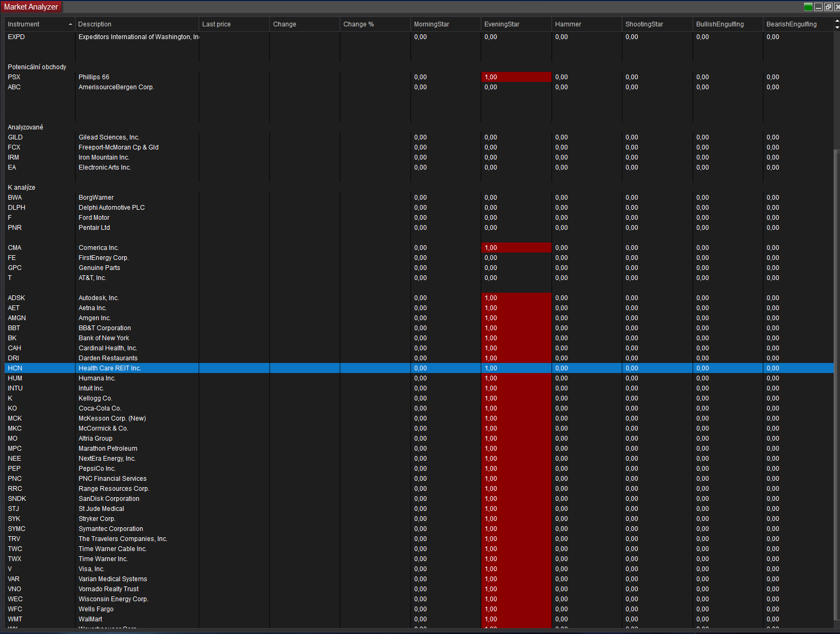Image resolution: width=840 pixels, height=634 pixels.
Task: Select the PNR instrument symbol
Action: (15, 228)
